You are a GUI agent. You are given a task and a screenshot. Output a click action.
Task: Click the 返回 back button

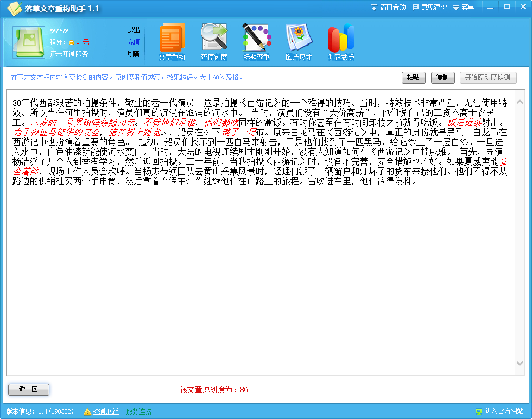(x=28, y=390)
